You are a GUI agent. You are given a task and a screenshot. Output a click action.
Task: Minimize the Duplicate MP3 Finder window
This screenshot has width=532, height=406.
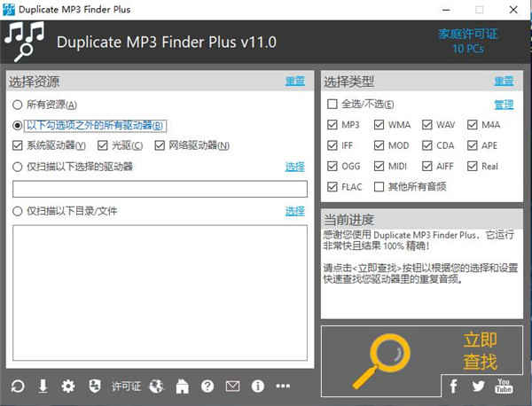447,10
